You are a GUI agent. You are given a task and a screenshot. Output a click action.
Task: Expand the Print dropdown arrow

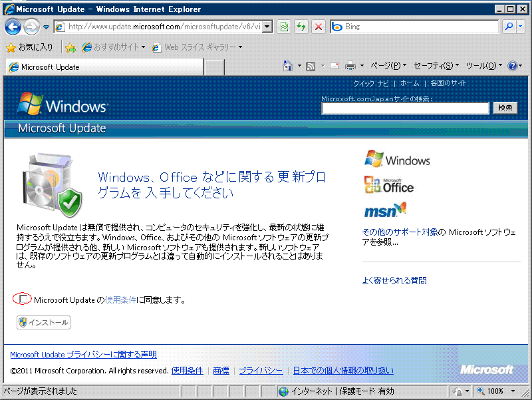(362, 65)
